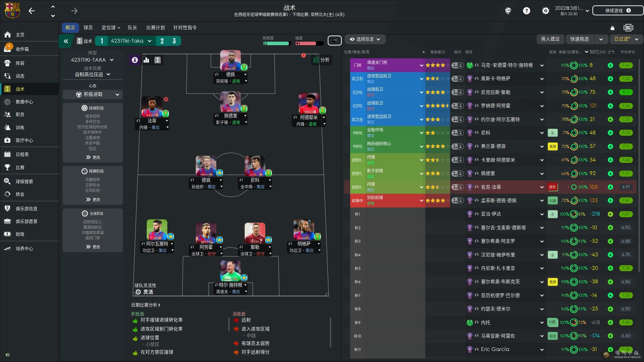The width and height of the screenshot is (644, 362).
Task: Open the world globe search icon
Action: [x=508, y=11]
